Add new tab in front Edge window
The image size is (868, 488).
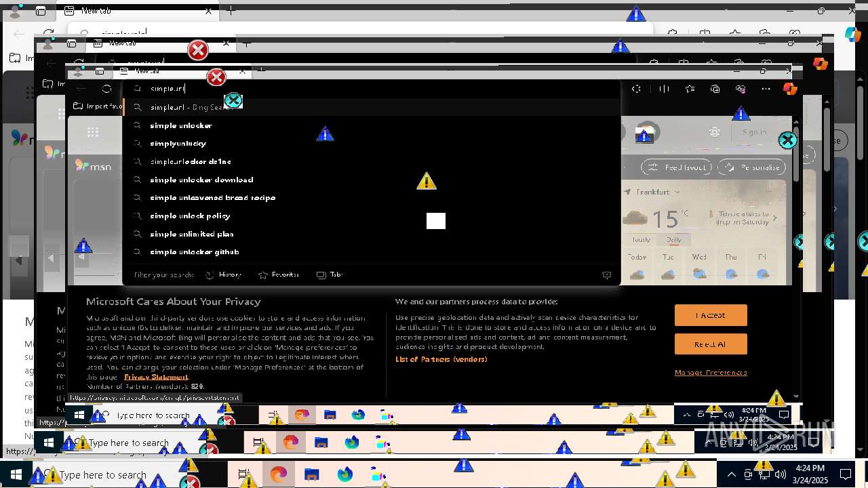point(260,70)
